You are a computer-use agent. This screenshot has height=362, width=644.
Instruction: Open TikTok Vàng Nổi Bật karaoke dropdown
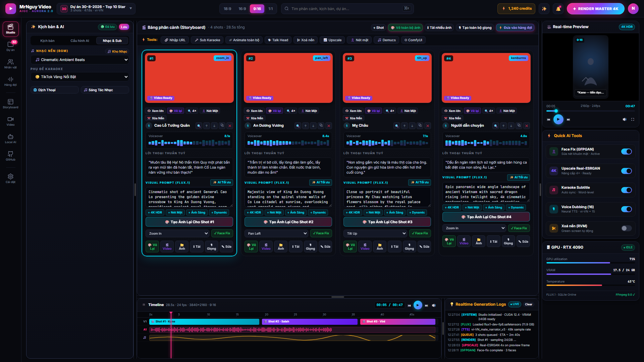point(80,77)
